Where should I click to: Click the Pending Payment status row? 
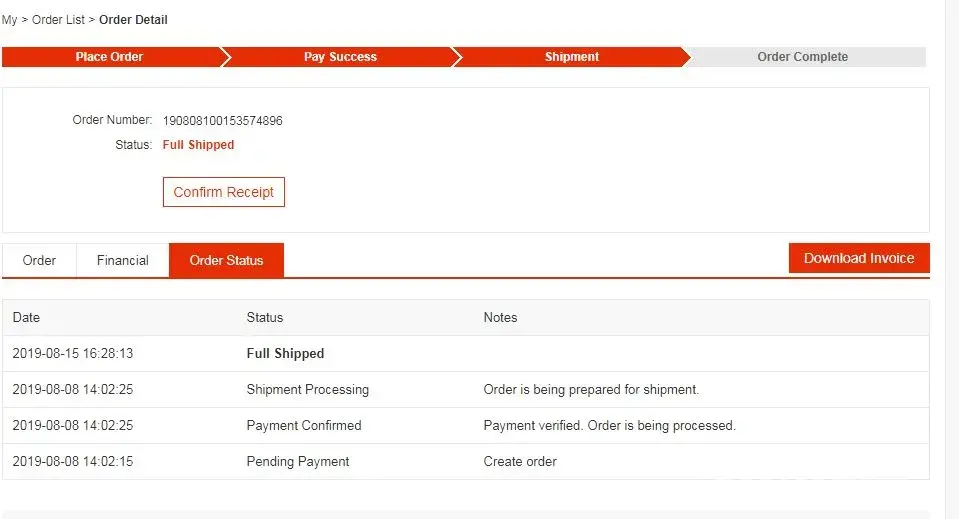298,461
